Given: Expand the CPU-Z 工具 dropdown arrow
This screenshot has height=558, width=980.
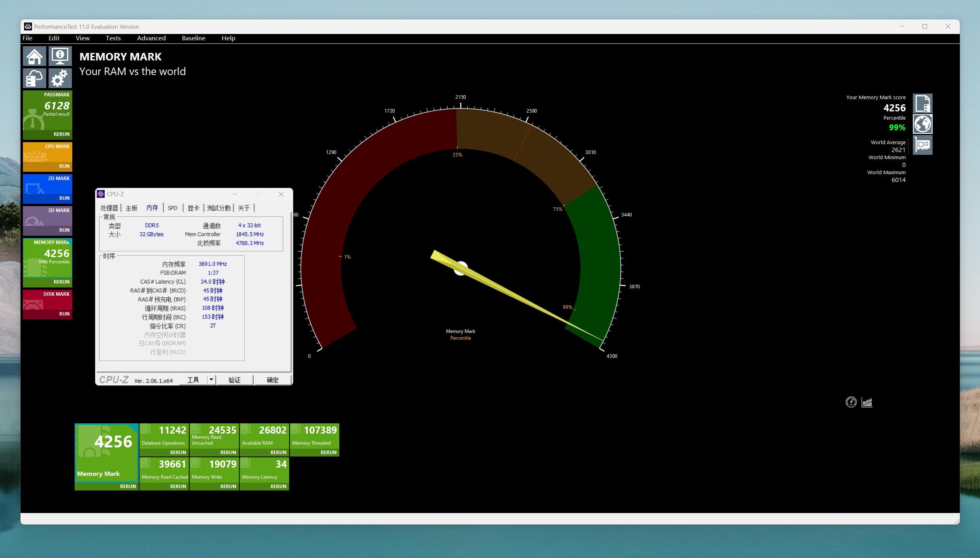Looking at the screenshot, I should pyautogui.click(x=211, y=380).
